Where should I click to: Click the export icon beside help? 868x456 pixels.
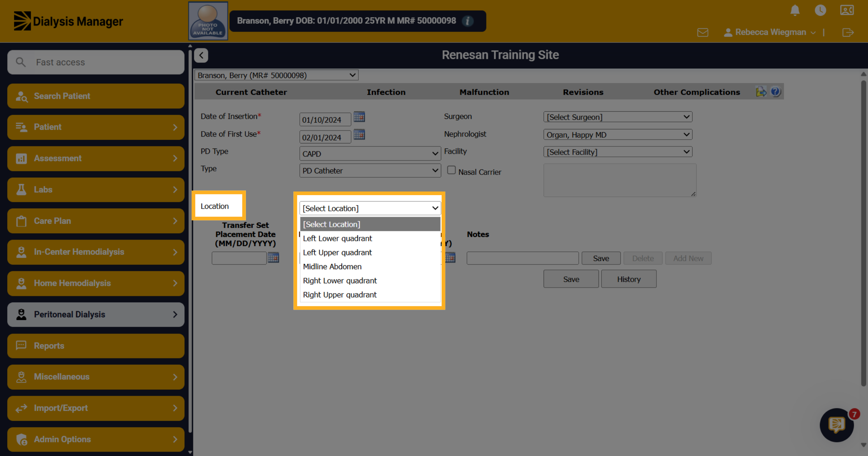click(761, 92)
